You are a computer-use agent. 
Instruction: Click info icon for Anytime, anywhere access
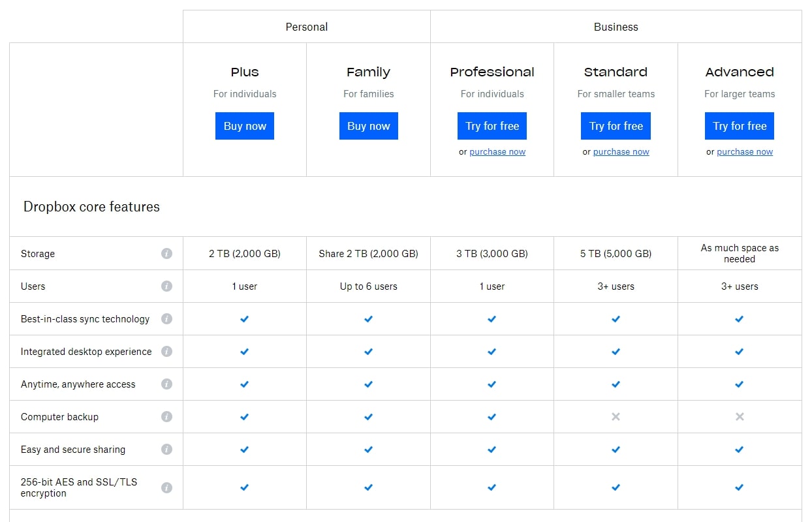point(166,384)
